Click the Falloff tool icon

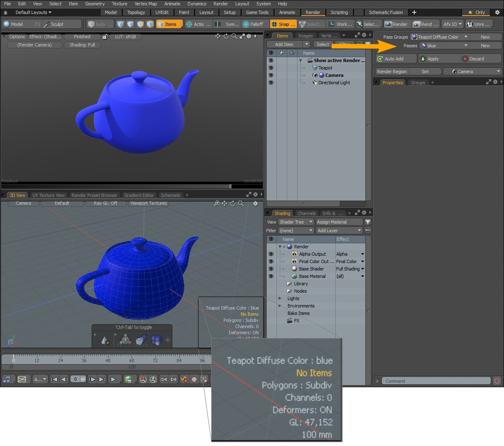[246, 24]
